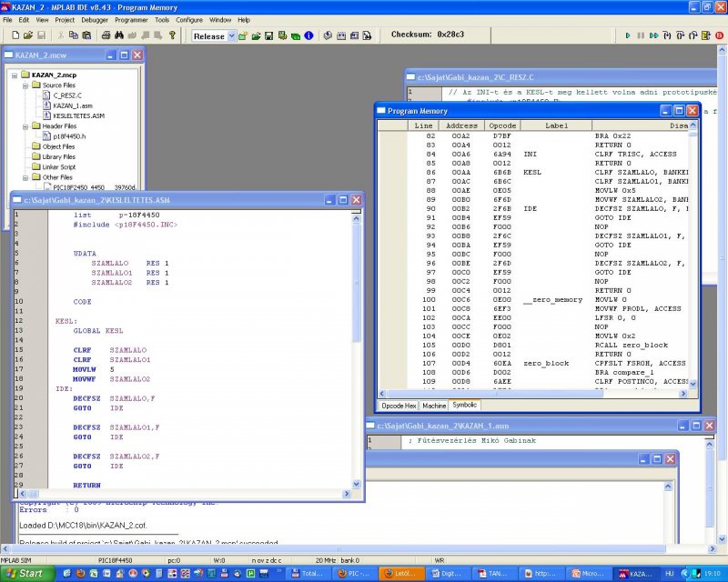The width and height of the screenshot is (728, 582).
Task: Open the Find binoculars tool
Action: (x=118, y=35)
